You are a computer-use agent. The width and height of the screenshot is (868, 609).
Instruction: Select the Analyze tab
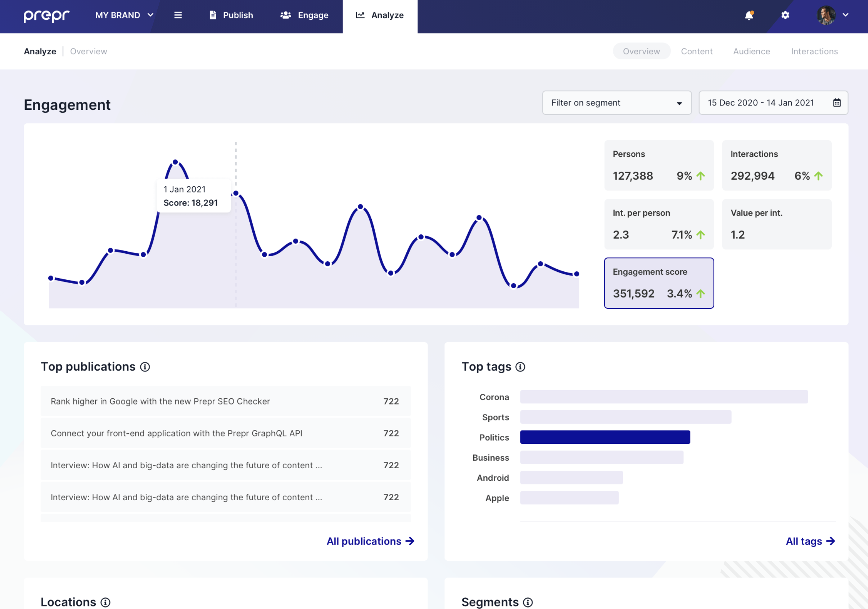click(380, 16)
